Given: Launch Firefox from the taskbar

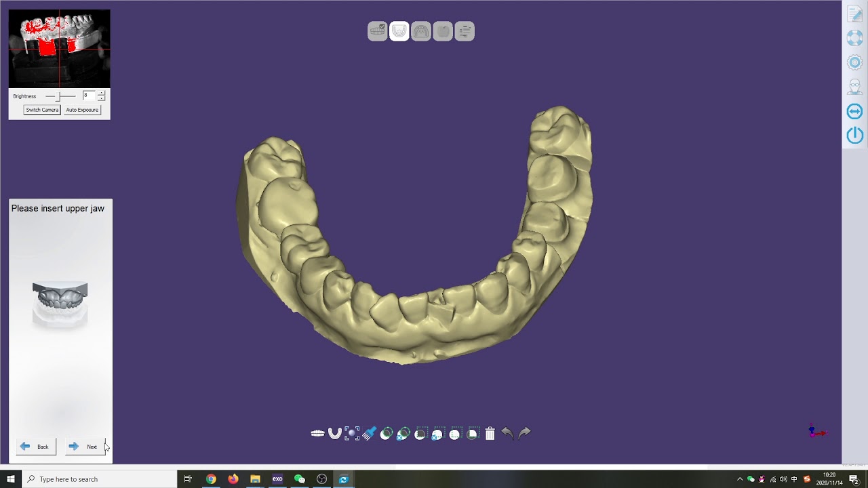Looking at the screenshot, I should coord(233,479).
